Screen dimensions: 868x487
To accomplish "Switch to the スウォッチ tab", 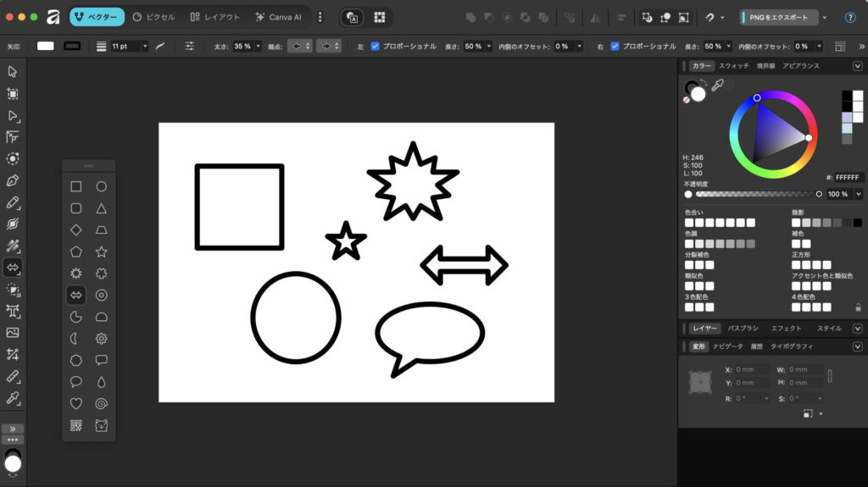I will [734, 66].
